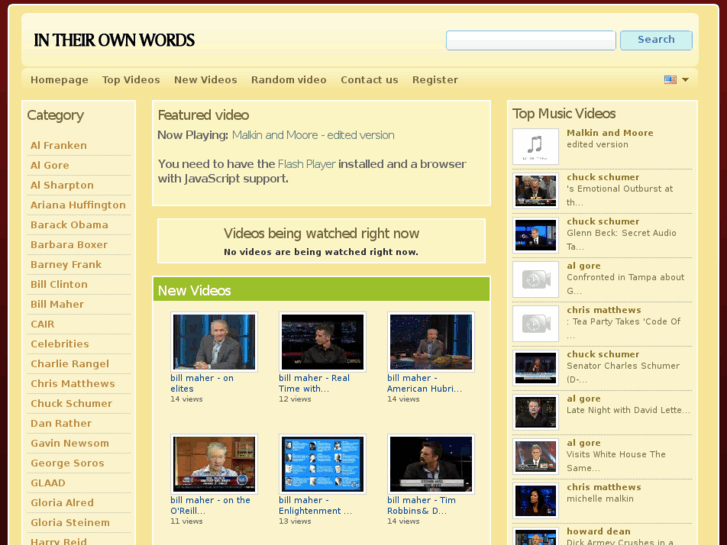Click the Search button

click(656, 40)
